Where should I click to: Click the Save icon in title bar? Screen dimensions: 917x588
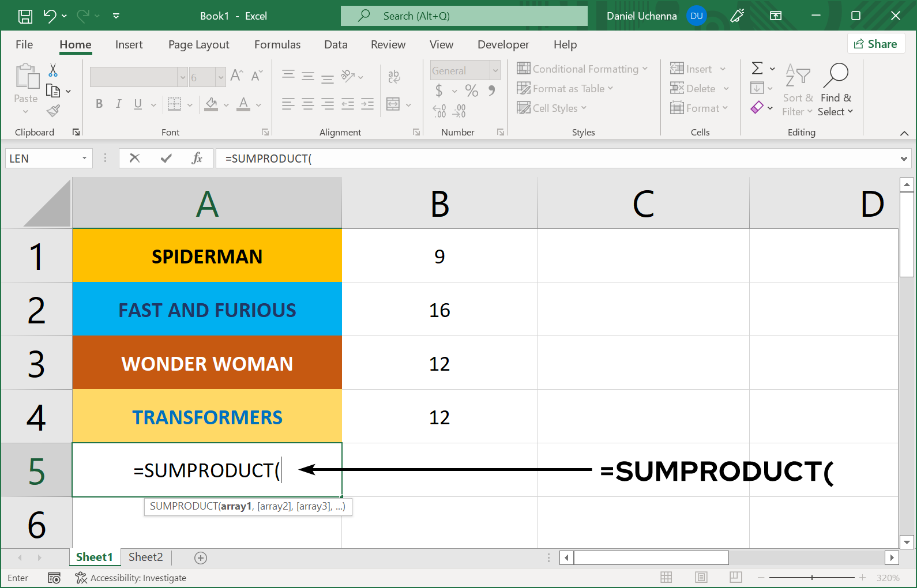coord(25,16)
